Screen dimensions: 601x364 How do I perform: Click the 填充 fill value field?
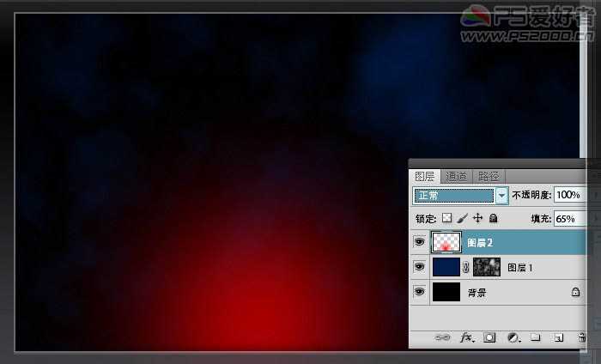tap(570, 219)
